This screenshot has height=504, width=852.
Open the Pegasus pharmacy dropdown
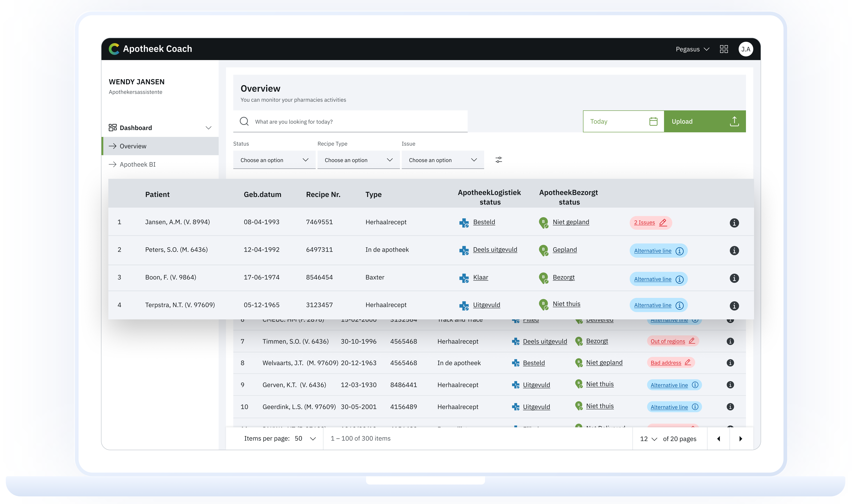(692, 49)
